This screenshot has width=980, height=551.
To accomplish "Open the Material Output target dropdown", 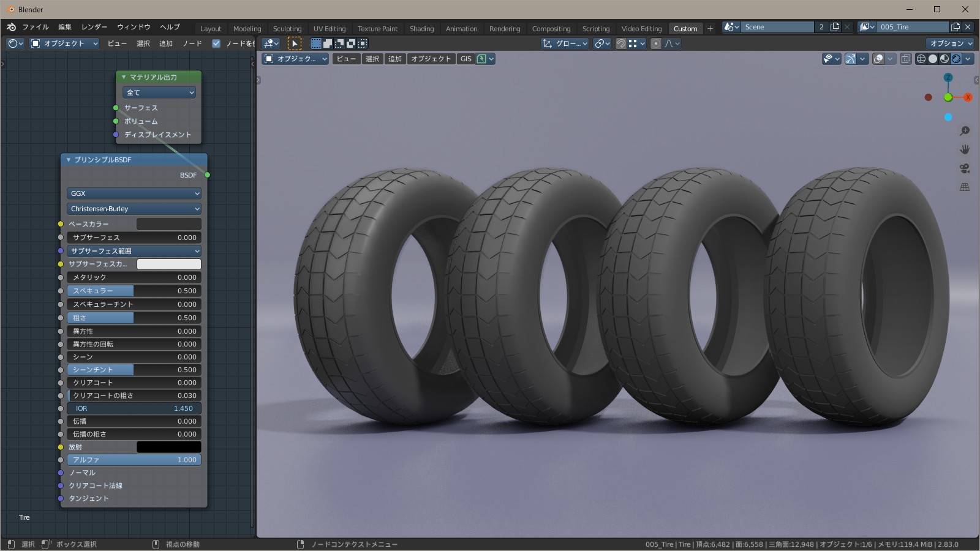I will click(159, 92).
